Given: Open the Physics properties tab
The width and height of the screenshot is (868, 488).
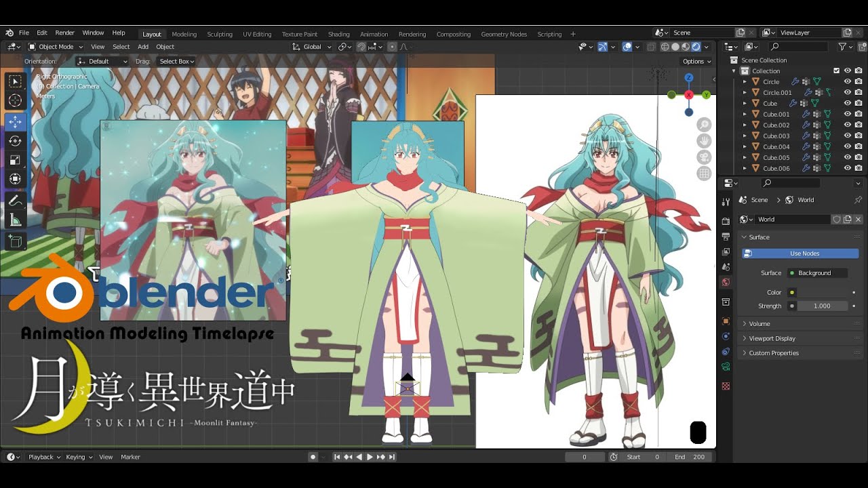Looking at the screenshot, I should click(726, 336).
